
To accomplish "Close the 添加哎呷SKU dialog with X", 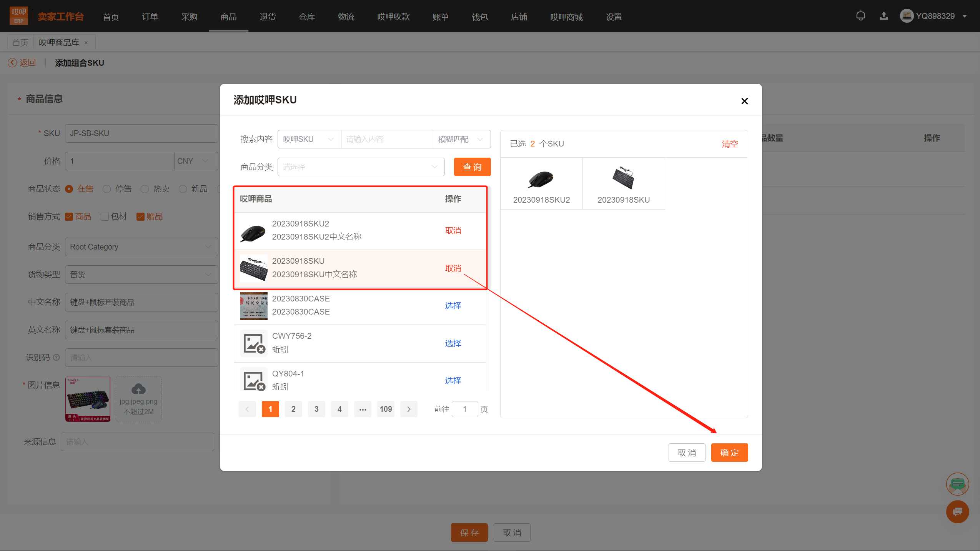I will click(744, 101).
